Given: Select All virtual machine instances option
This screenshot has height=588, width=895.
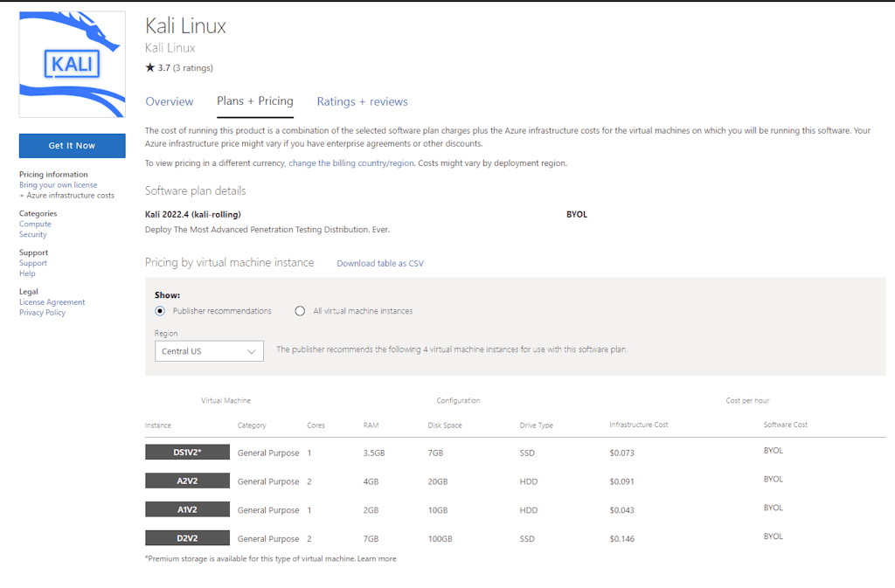Looking at the screenshot, I should tap(300, 311).
